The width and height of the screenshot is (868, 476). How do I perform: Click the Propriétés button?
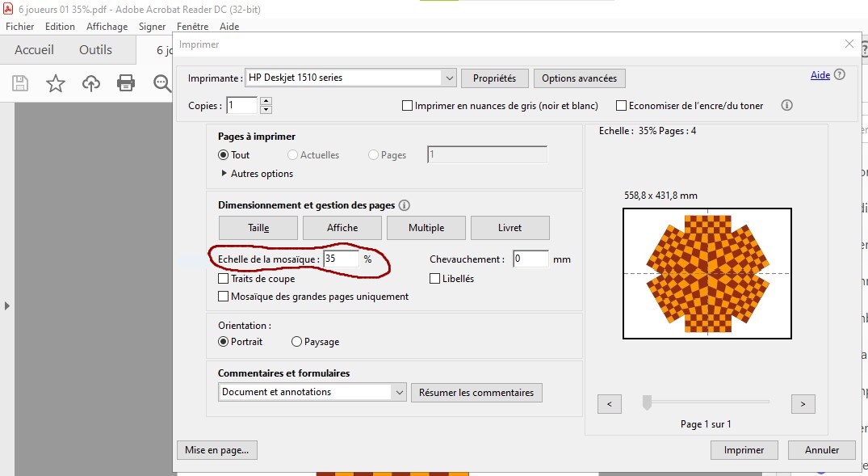[494, 78]
